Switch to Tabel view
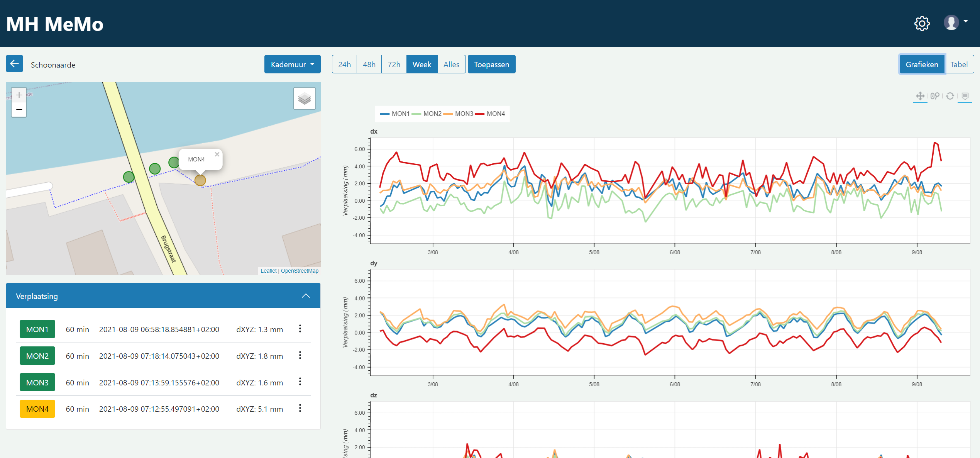980x458 pixels. click(x=959, y=64)
